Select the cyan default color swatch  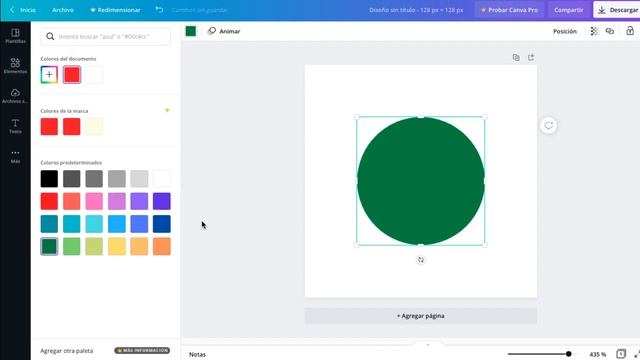94,224
